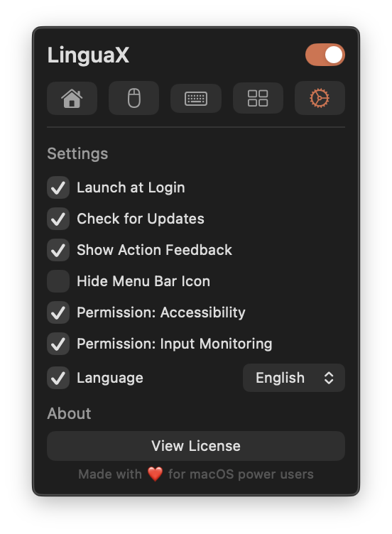Viewport: 392px width, 534px height.
Task: Select the grid layout tab icon
Action: pos(258,98)
